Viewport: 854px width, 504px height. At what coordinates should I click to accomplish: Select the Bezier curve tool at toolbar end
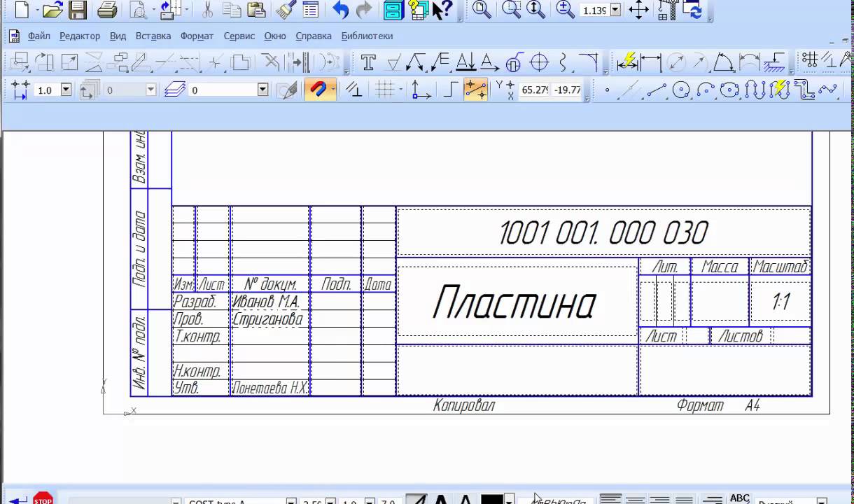(x=827, y=90)
